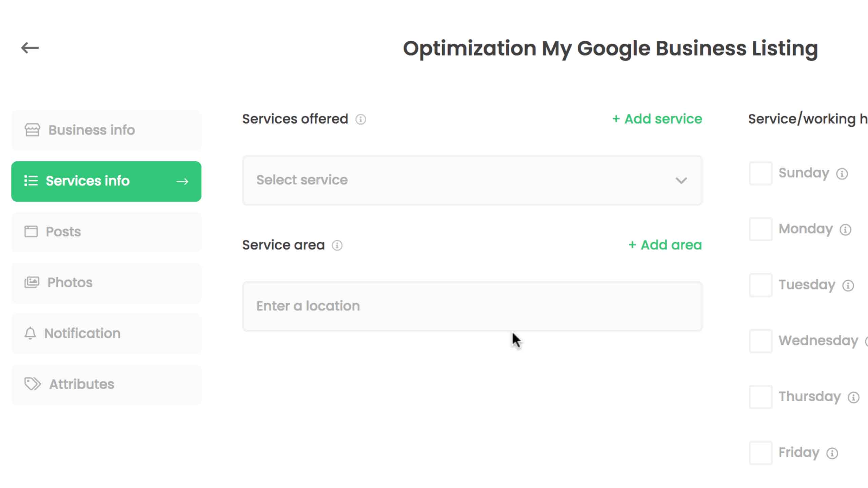Click the storefront icon beside Business info
Screen dimensions: 868x488
pyautogui.click(x=32, y=130)
